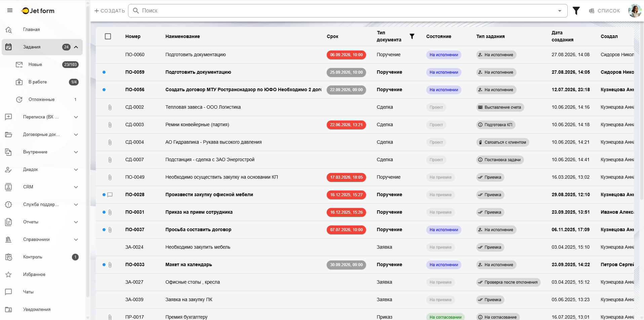The width and height of the screenshot is (644, 320).
Task: Expand the Справочники section
Action: pos(76,240)
